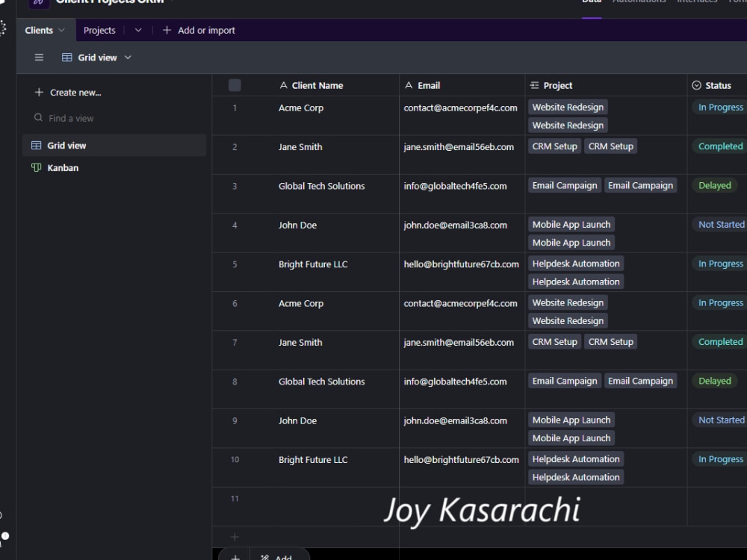The width and height of the screenshot is (747, 560).
Task: Click the Grid view table icon in toolbar
Action: (67, 57)
